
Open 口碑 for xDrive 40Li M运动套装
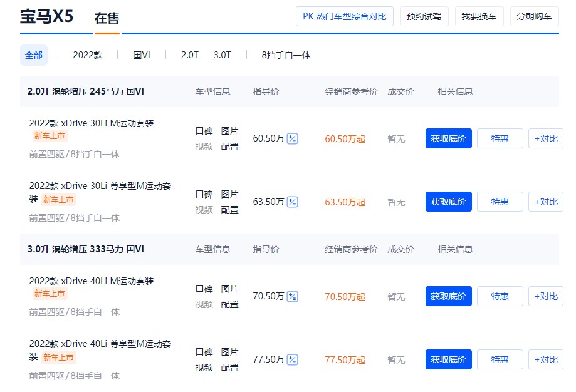coord(204,289)
